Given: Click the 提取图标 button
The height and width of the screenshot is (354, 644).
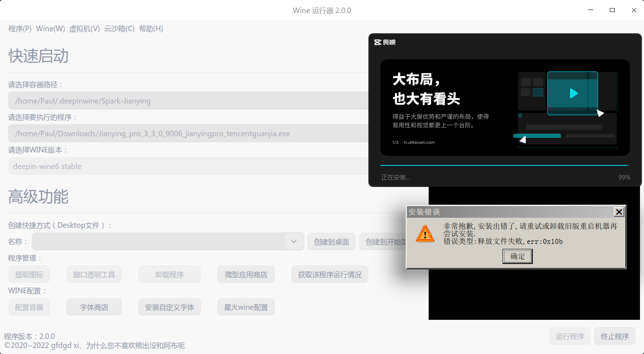Looking at the screenshot, I should coord(29,275).
